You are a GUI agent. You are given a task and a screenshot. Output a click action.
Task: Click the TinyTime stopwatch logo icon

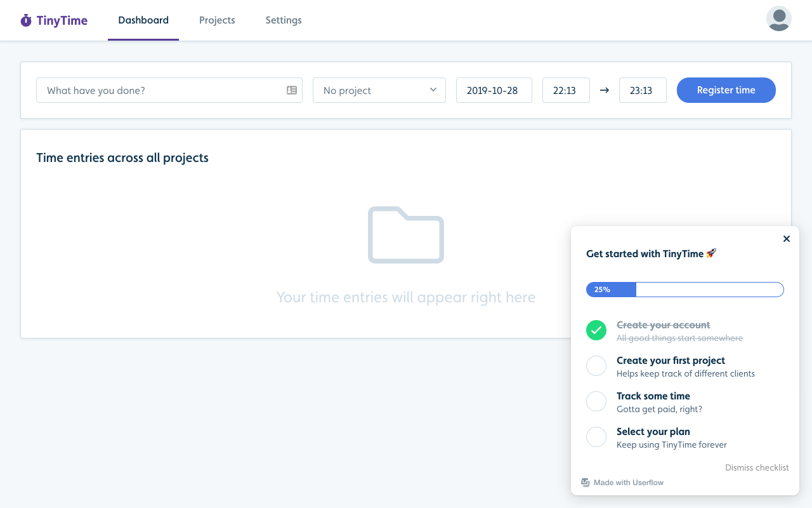26,20
